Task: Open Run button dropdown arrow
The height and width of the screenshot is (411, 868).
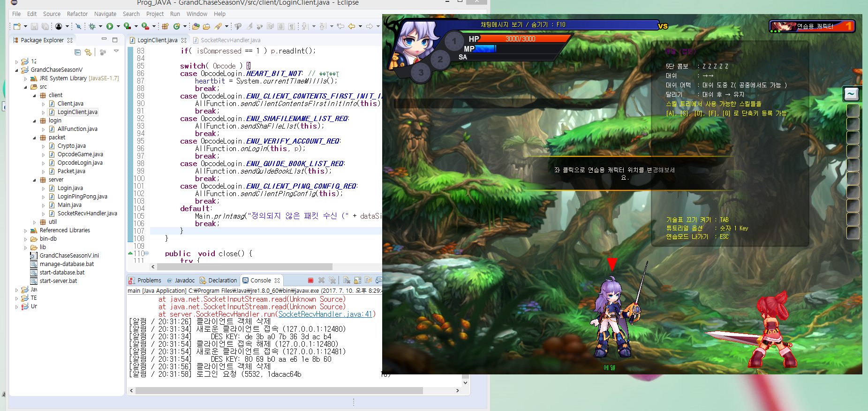Action: pyautogui.click(x=118, y=26)
